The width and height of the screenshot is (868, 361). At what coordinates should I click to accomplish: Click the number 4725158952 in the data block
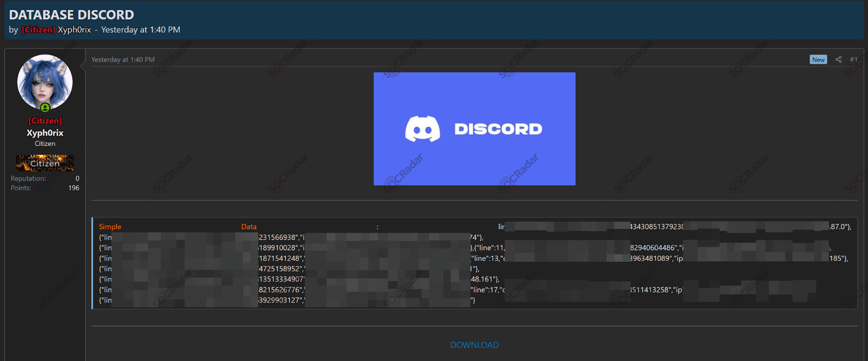click(279, 269)
